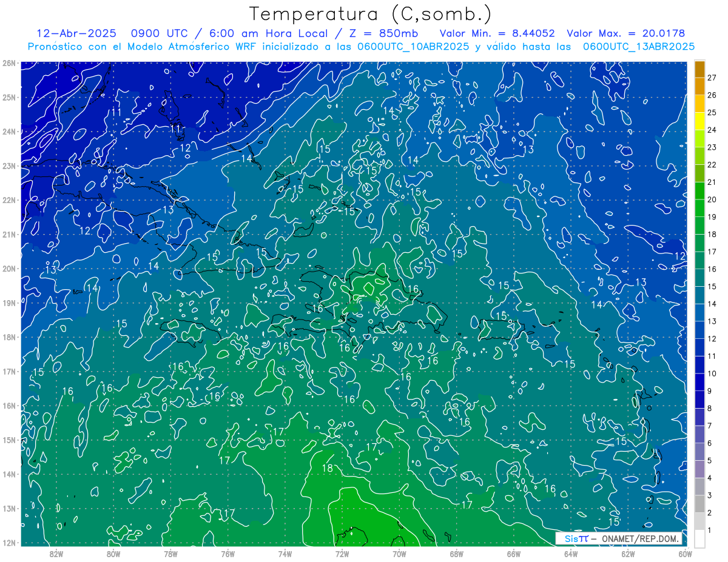The height and width of the screenshot is (562, 728).
Task: Click the '62W' longitude axis label
Action: [628, 554]
